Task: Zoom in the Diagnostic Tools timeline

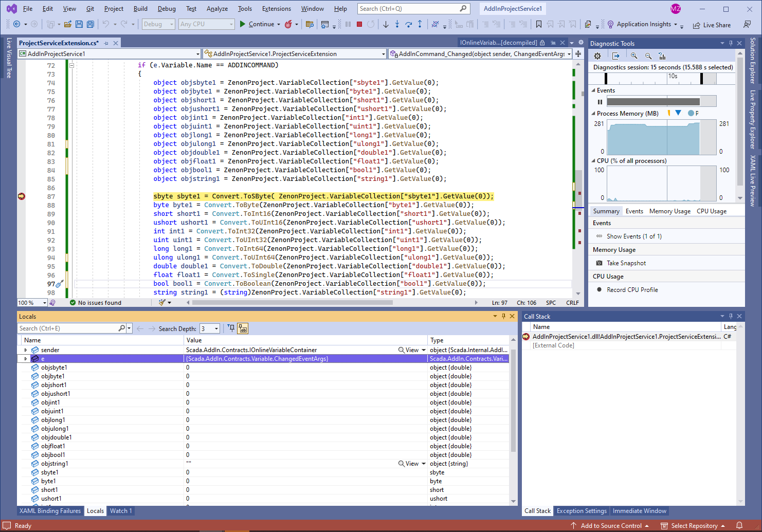Action: click(634, 56)
